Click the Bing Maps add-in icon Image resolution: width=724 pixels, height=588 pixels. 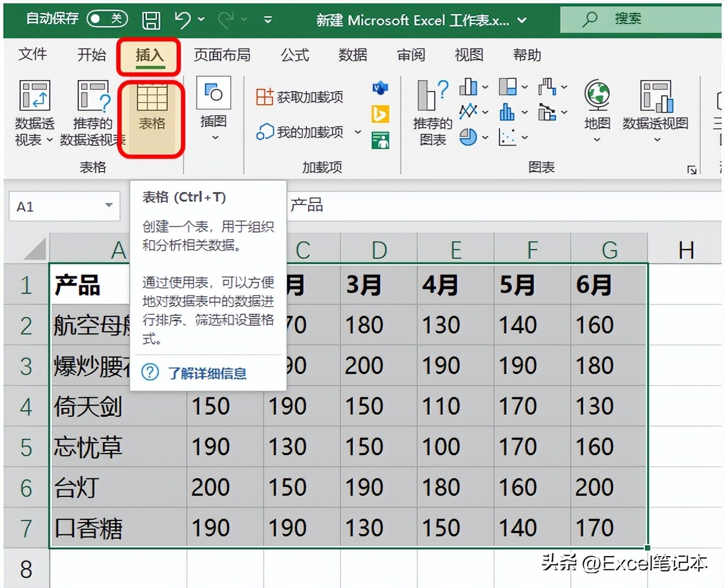coord(380,114)
